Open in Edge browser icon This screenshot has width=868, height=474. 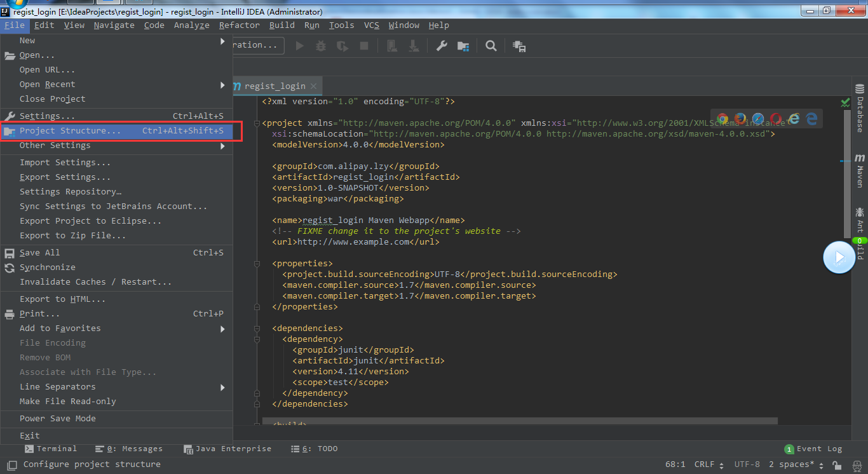click(x=811, y=119)
